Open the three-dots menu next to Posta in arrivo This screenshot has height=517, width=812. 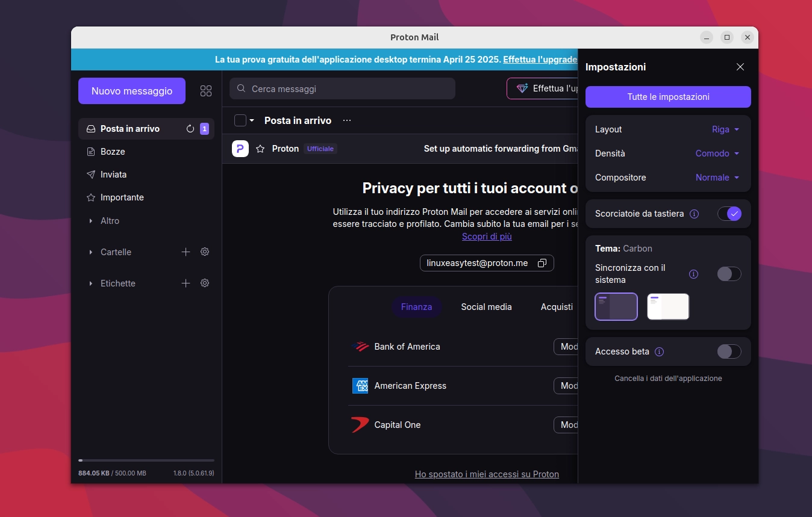[x=347, y=120]
